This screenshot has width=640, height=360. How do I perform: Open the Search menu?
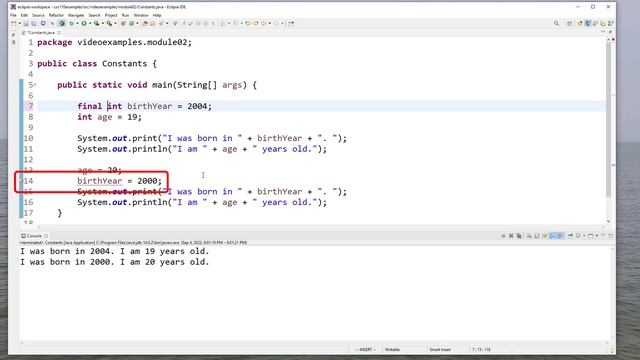coord(94,15)
